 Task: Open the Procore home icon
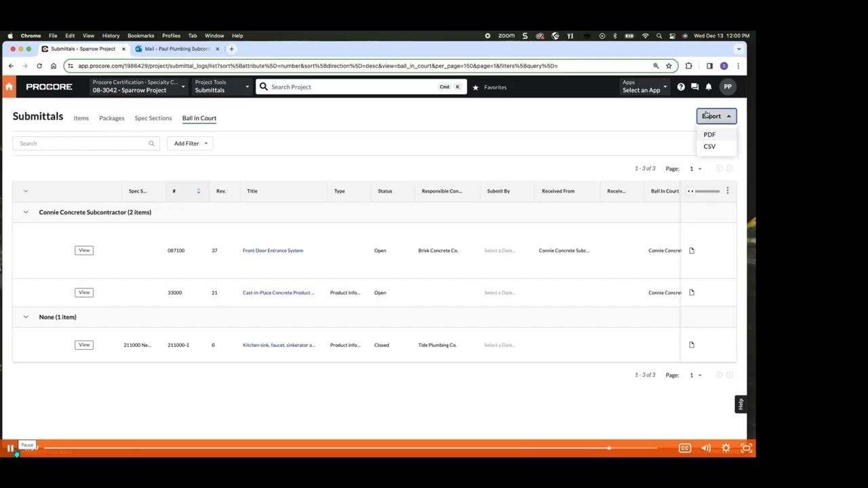tap(9, 87)
